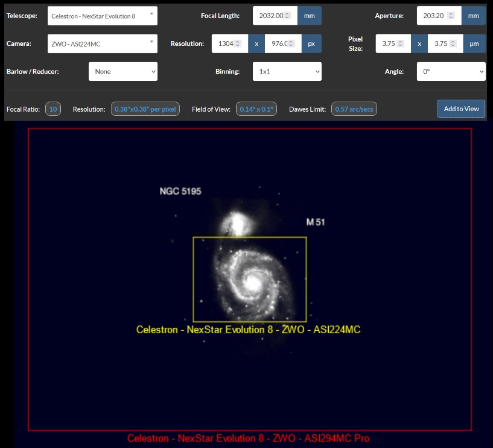Click the Aperture value field
Image resolution: width=493 pixels, height=448 pixels.
coord(439,16)
